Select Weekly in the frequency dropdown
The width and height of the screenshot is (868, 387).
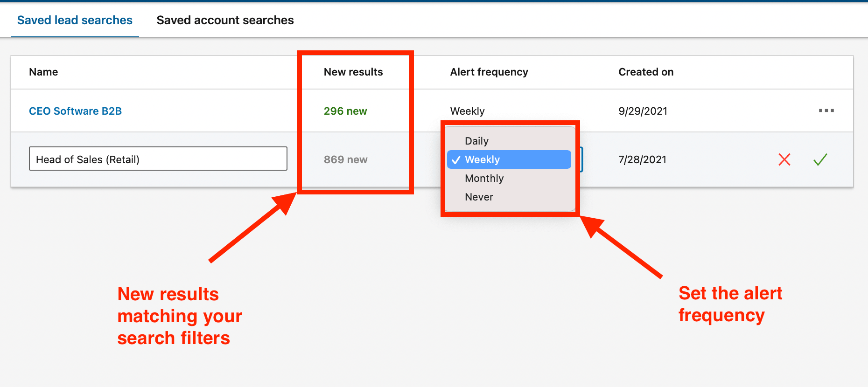509,159
